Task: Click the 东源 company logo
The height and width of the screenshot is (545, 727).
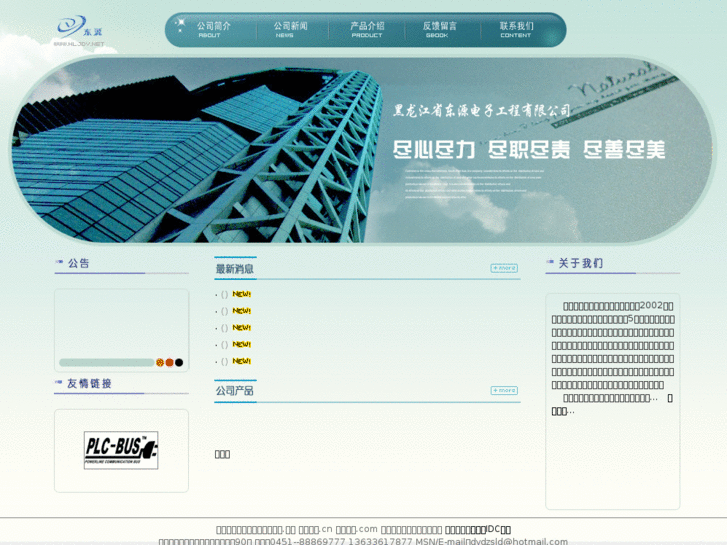Action: click(x=79, y=31)
